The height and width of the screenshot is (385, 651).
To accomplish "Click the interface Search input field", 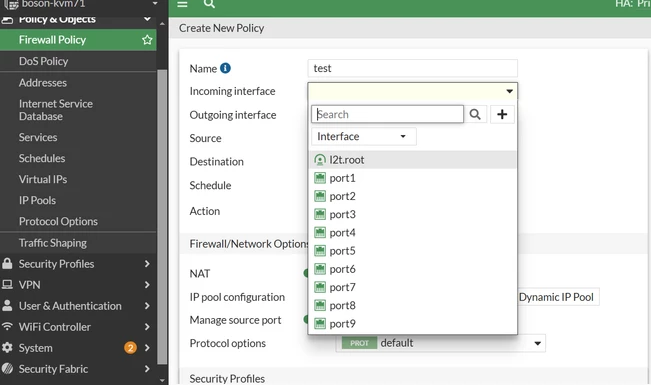I will pyautogui.click(x=387, y=114).
